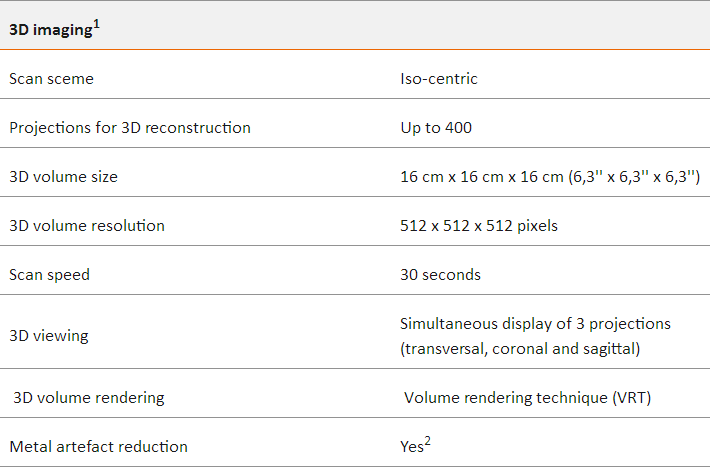710x469 pixels.
Task: Click "Simultaneous display of 3 projections" text
Action: click(x=535, y=324)
